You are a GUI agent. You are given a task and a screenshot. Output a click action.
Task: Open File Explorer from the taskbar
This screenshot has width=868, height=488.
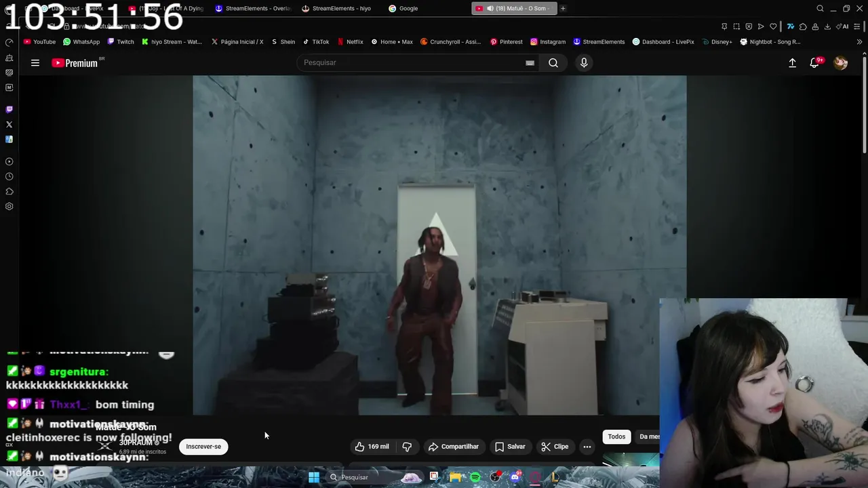coord(454,477)
